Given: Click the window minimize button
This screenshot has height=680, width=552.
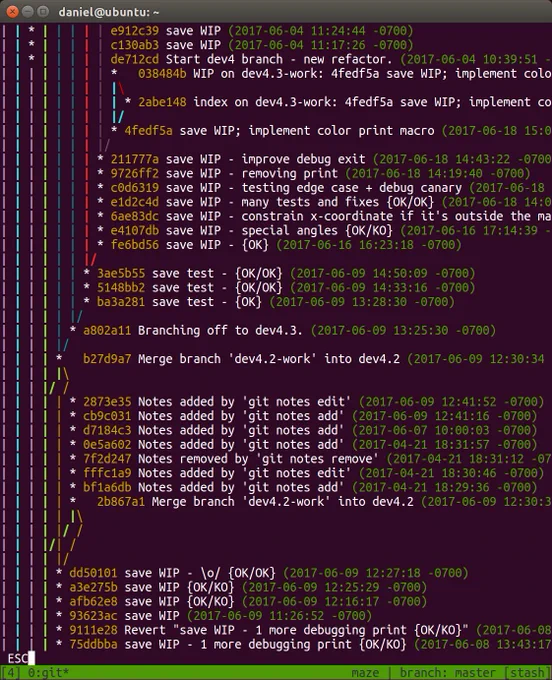Looking at the screenshot, I should tap(28, 12).
